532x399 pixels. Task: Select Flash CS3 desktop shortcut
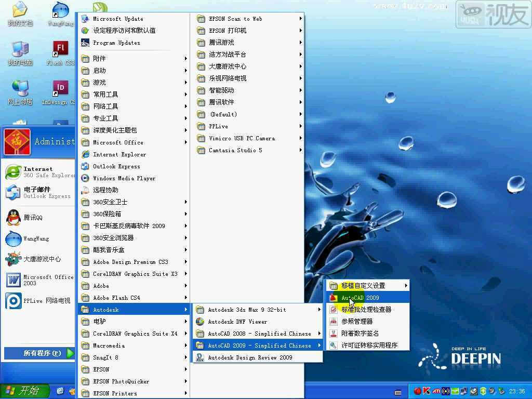[60, 54]
